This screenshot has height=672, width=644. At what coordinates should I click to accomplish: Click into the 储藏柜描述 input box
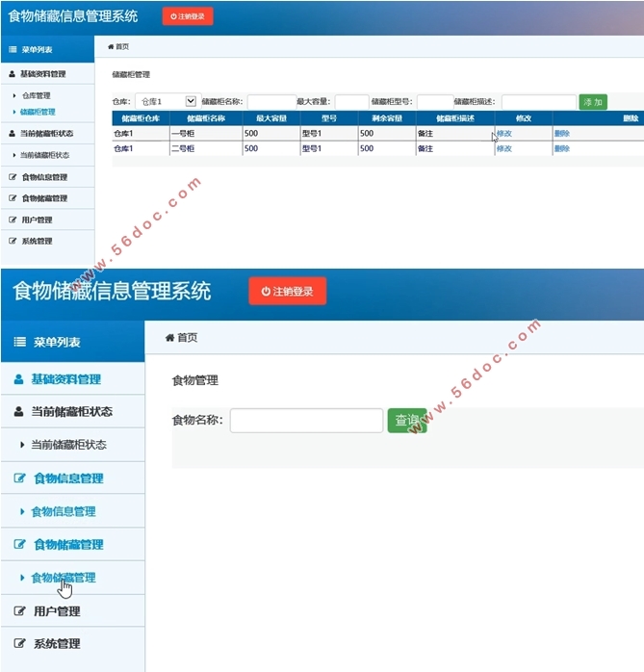pos(538,102)
